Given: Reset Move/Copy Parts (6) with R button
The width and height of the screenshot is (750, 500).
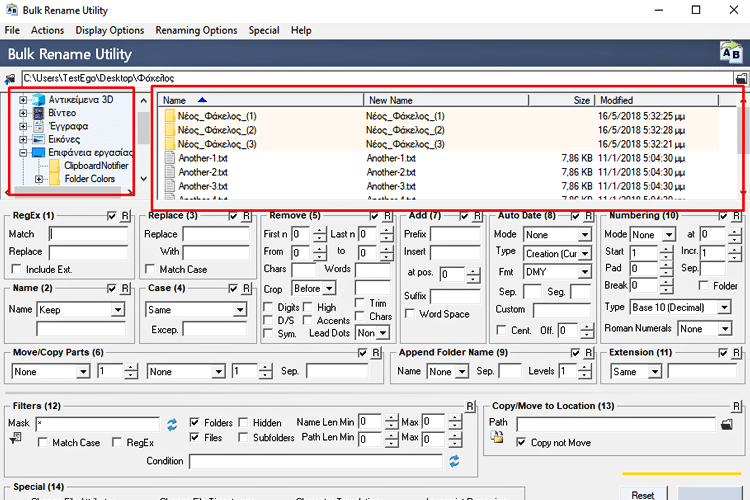Looking at the screenshot, I should (376, 353).
